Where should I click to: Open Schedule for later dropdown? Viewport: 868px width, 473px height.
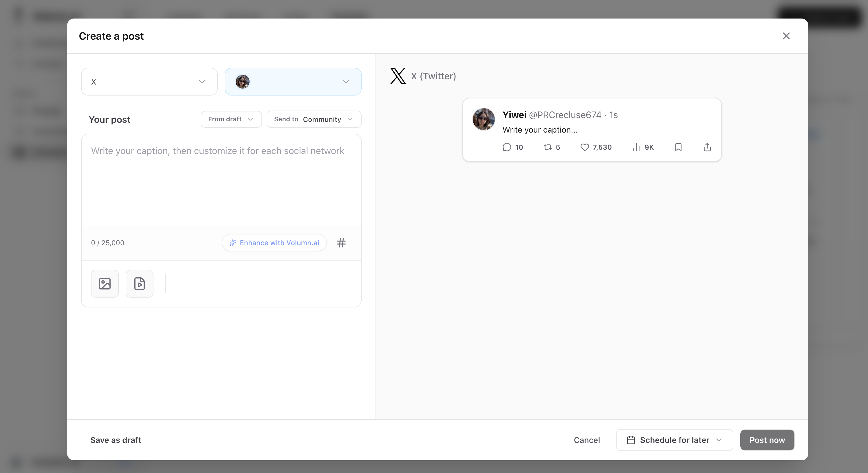(x=675, y=440)
